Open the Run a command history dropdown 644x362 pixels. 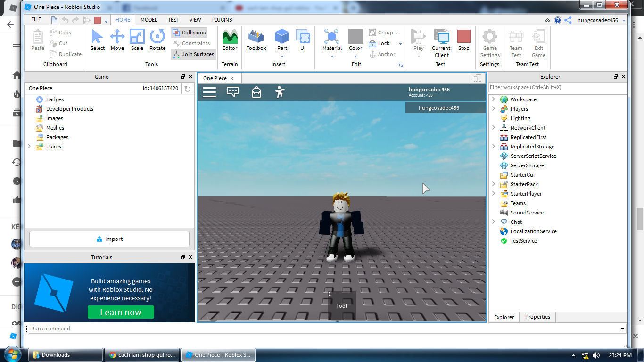[623, 329]
